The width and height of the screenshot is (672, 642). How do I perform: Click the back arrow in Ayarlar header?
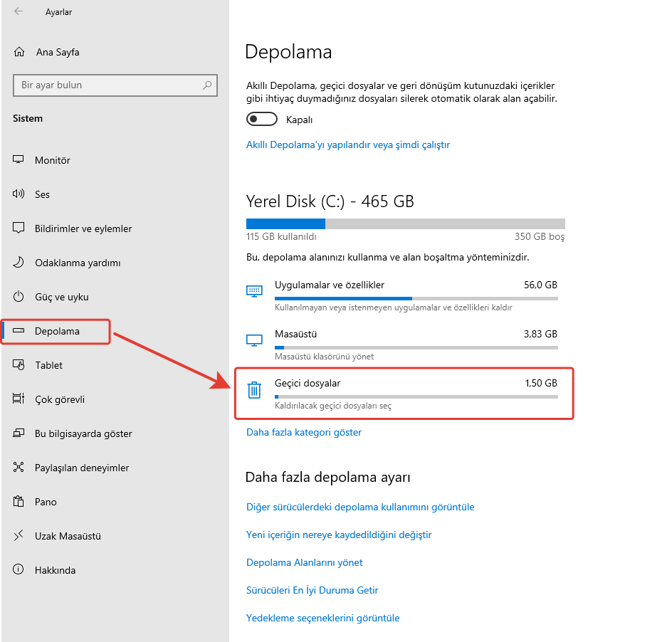pos(19,12)
